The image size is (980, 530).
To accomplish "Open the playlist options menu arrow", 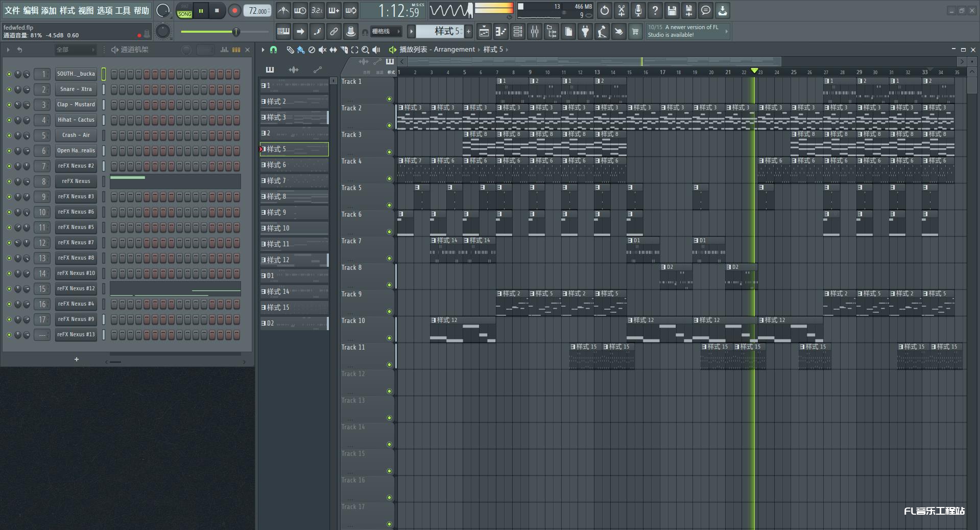I will click(x=263, y=50).
